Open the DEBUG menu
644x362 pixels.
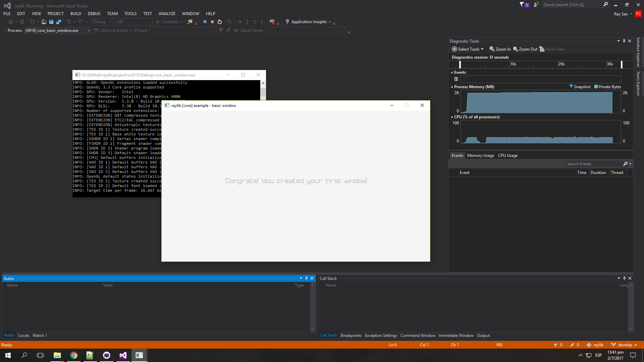pyautogui.click(x=94, y=13)
